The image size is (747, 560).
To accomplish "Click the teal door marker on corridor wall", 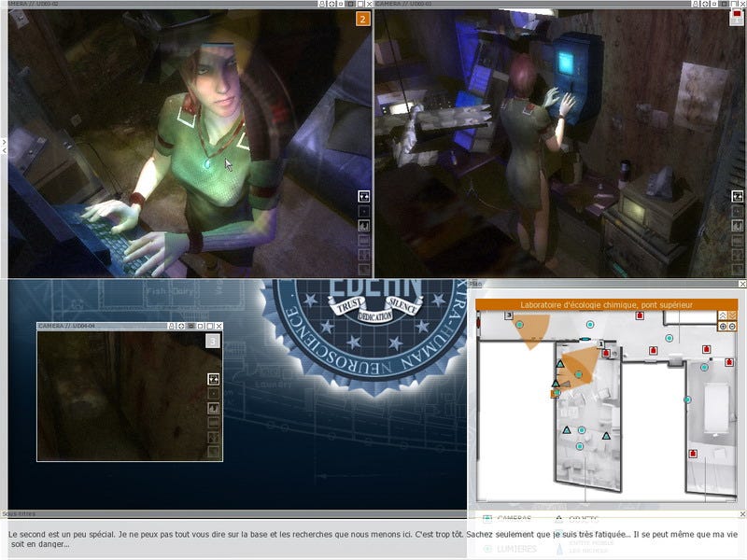I will pyautogui.click(x=585, y=339).
